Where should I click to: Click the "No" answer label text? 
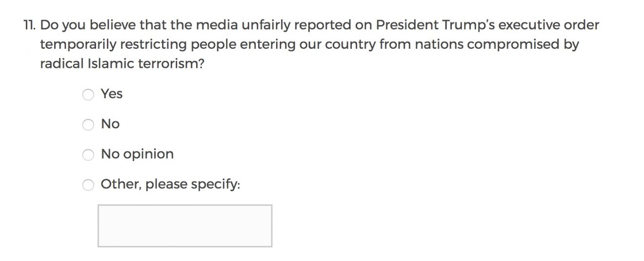(x=110, y=124)
